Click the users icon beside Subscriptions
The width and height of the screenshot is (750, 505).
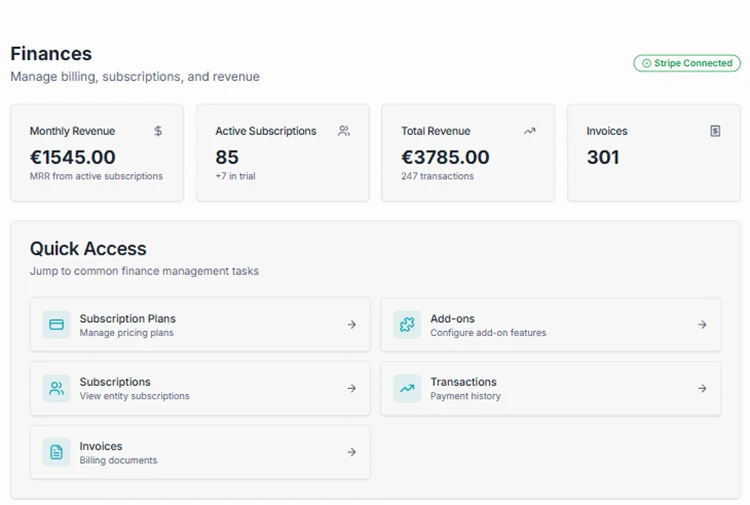click(x=57, y=388)
